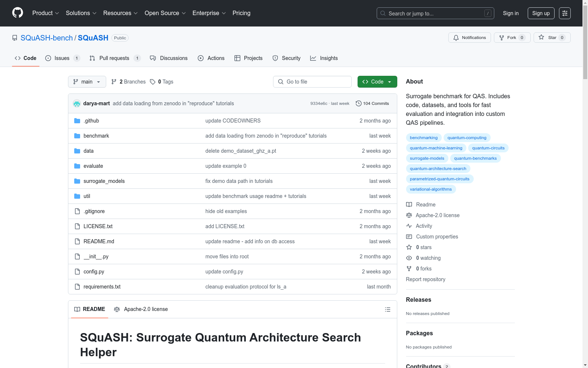
Task: Click the 0 Tags link
Action: point(162,82)
